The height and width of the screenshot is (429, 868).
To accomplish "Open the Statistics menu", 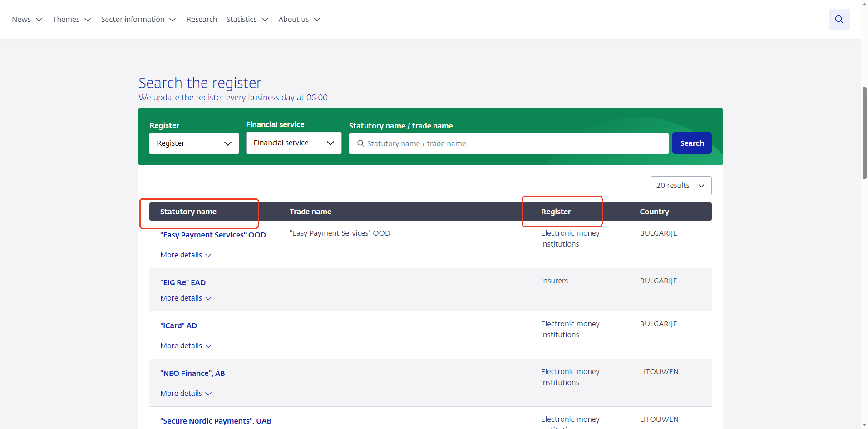I will click(247, 20).
